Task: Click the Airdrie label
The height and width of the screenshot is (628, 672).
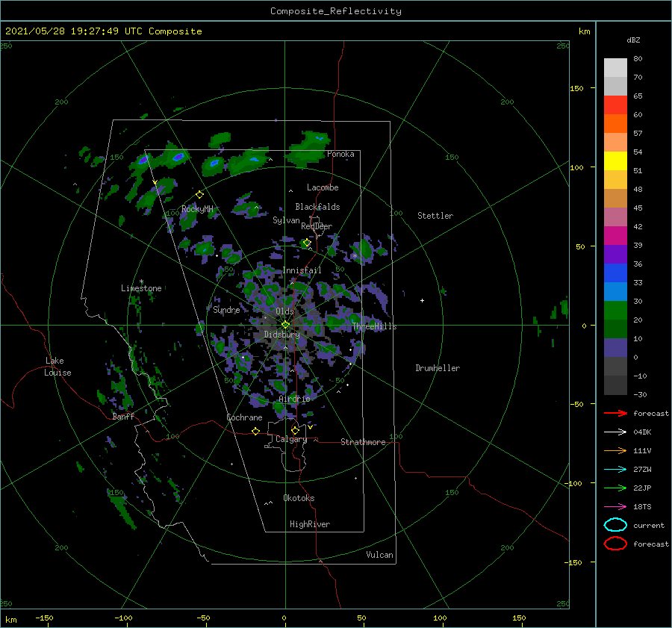Action: point(294,399)
